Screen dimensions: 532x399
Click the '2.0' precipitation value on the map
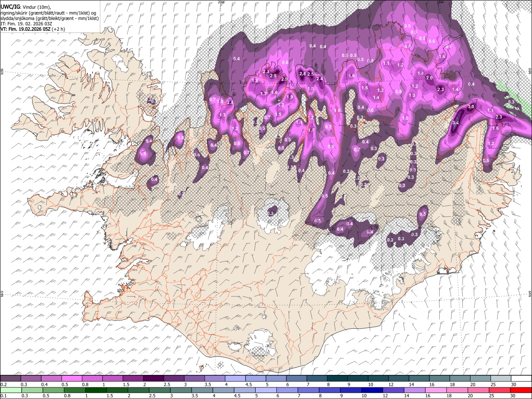[x=430, y=78]
